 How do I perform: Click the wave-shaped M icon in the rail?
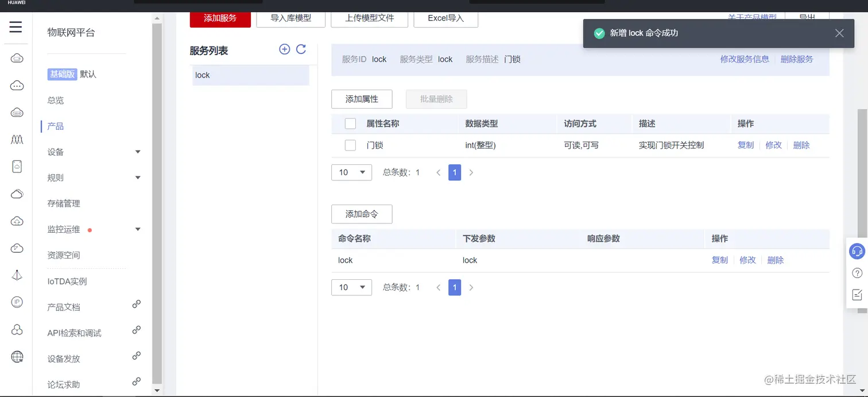[17, 140]
